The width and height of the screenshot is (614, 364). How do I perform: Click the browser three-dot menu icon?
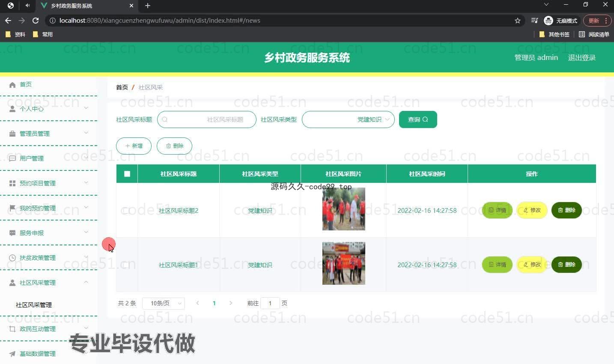pos(606,21)
